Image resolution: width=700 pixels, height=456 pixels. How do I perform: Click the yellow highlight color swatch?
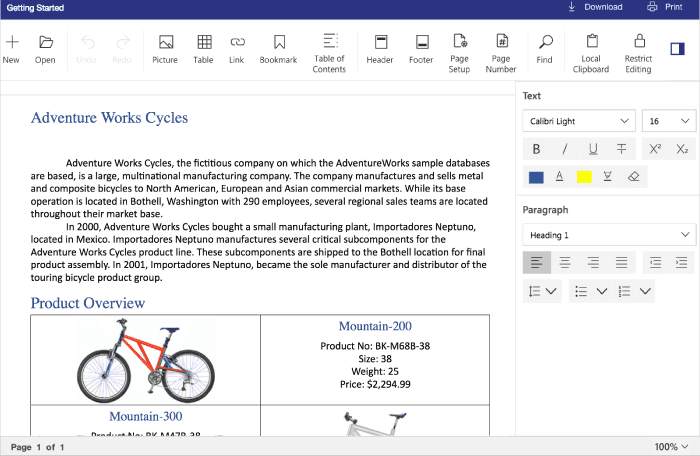pos(584,177)
